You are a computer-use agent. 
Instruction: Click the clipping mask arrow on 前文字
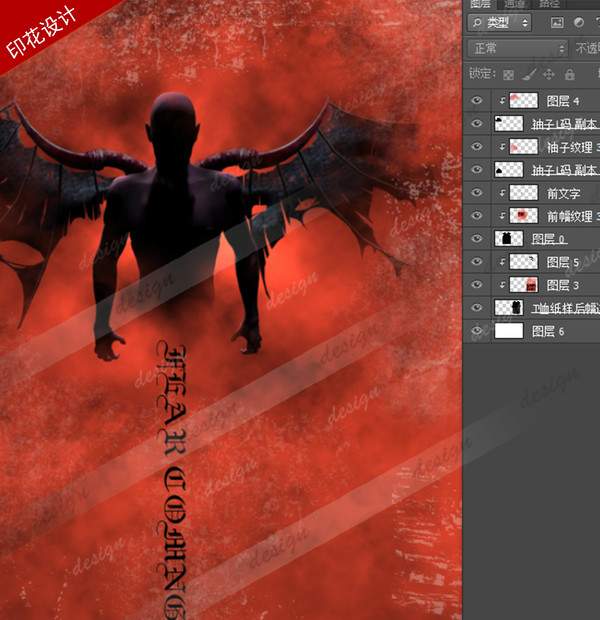(x=502, y=193)
